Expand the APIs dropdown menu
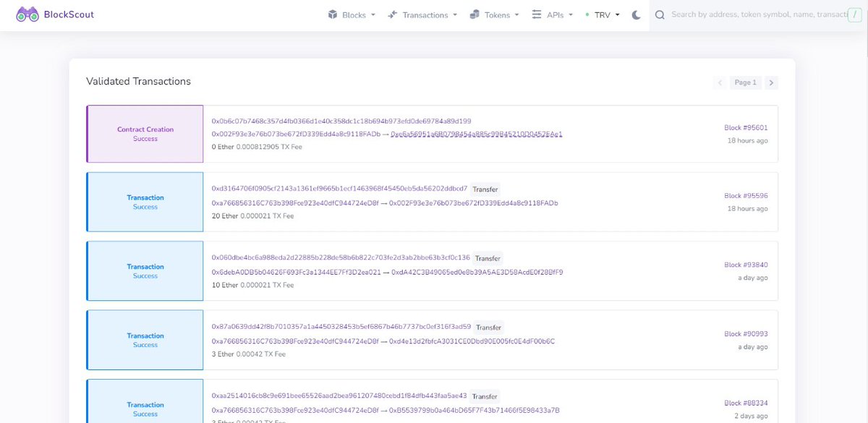 pyautogui.click(x=553, y=14)
